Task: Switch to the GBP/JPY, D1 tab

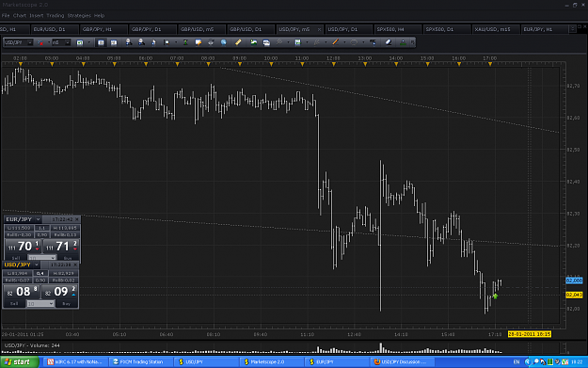Action: [152, 29]
